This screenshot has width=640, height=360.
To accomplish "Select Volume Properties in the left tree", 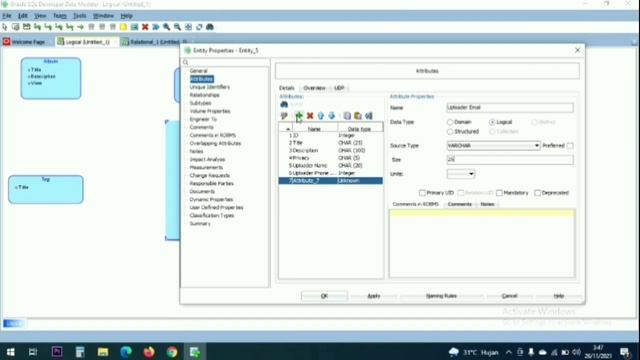I will tap(210, 111).
